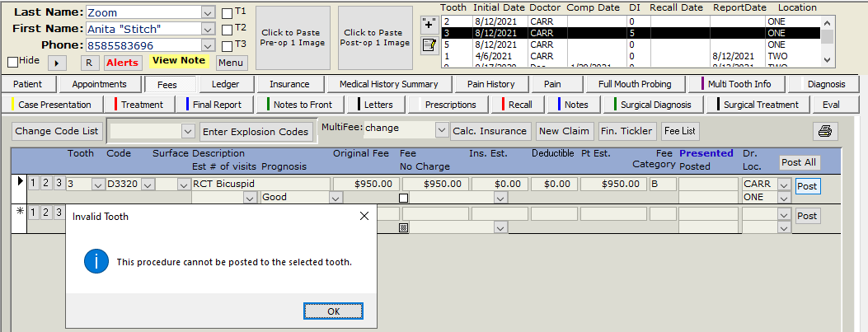
Task: Open the edit note icon below plus
Action: (429, 45)
